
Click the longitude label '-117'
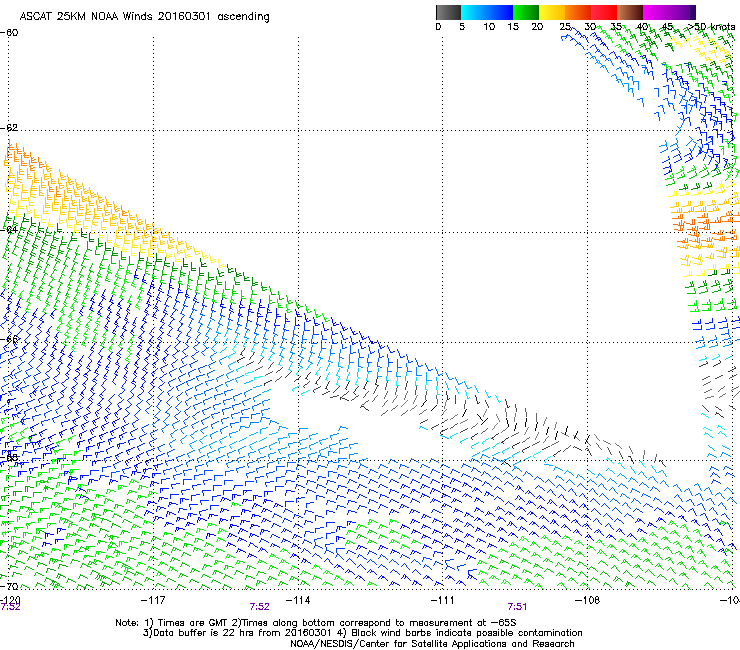[x=153, y=600]
